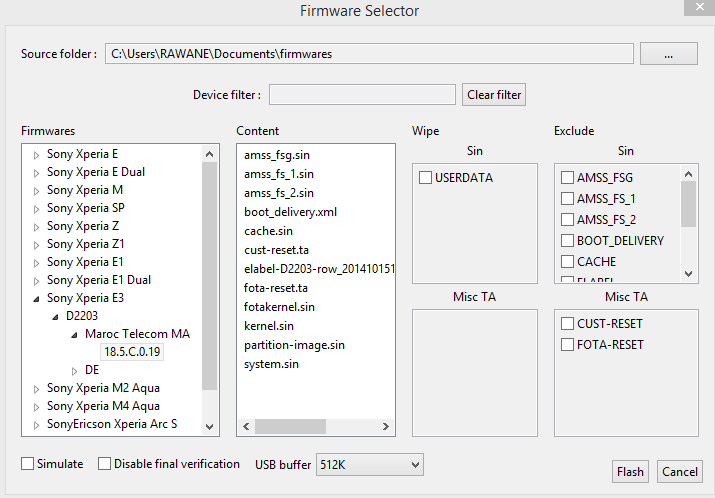Viewport: 715px width, 498px height.
Task: Collapse the Maroc Telecom MA node
Action: (74, 335)
